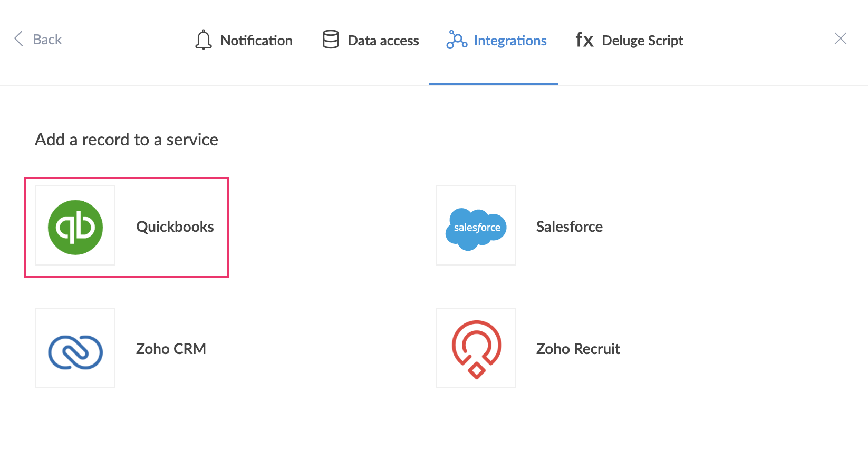The width and height of the screenshot is (868, 452).
Task: Go back using the Back link
Action: coord(47,40)
